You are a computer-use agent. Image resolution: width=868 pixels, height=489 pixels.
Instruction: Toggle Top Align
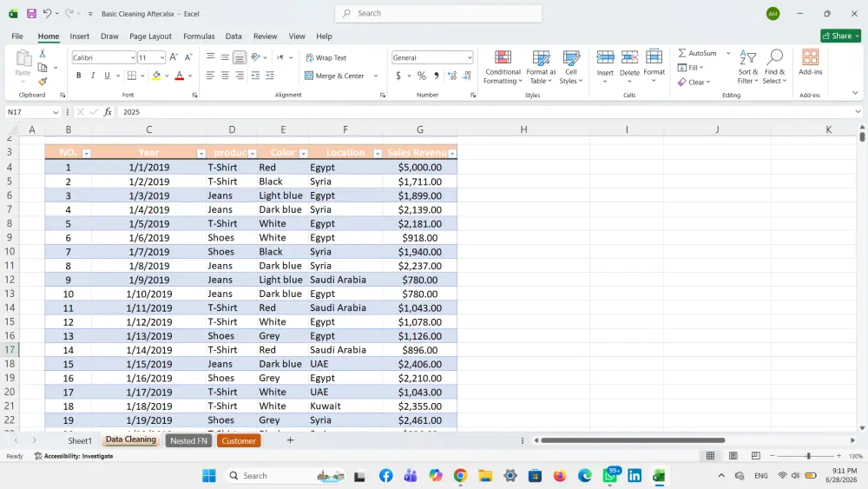210,57
